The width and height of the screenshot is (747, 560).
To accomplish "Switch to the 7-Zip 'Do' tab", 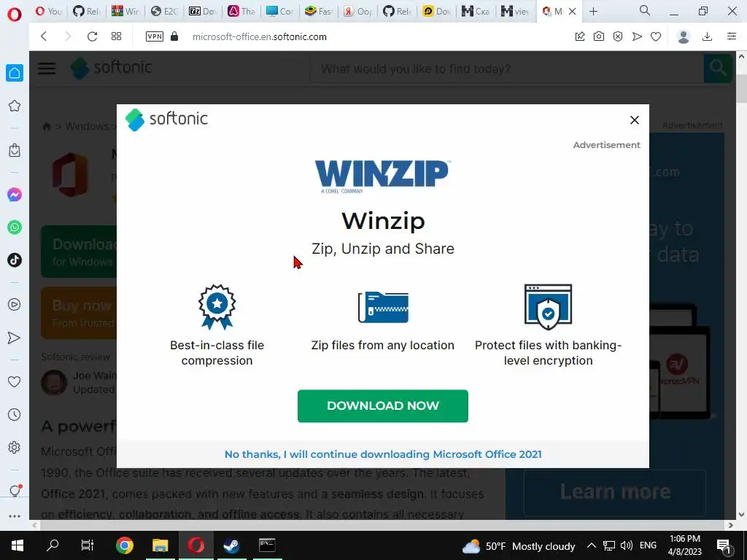I will (202, 12).
